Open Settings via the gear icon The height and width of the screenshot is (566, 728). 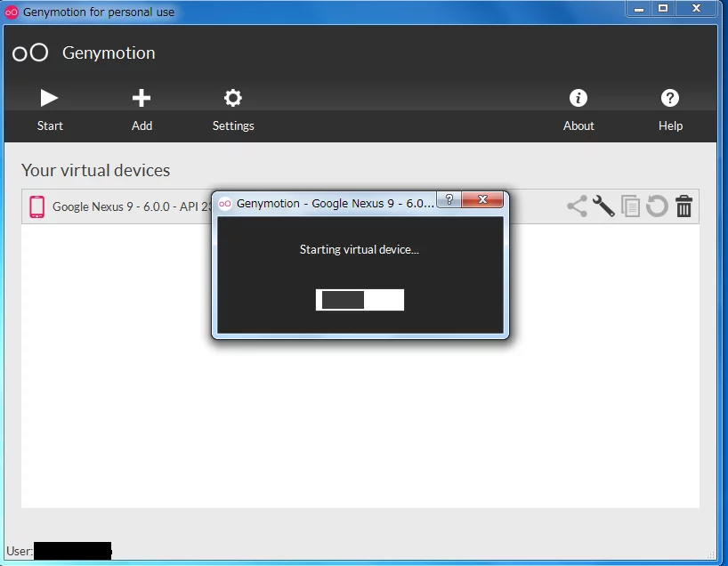tap(233, 98)
